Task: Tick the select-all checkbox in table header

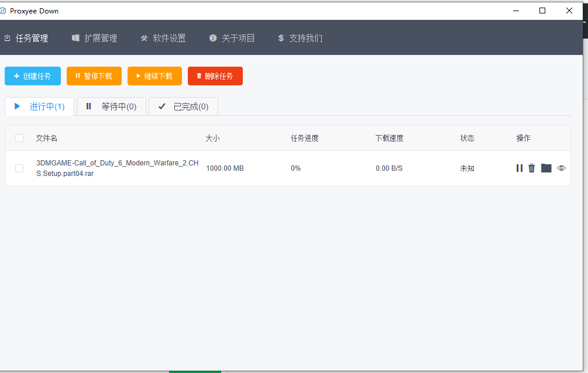Action: (19, 139)
